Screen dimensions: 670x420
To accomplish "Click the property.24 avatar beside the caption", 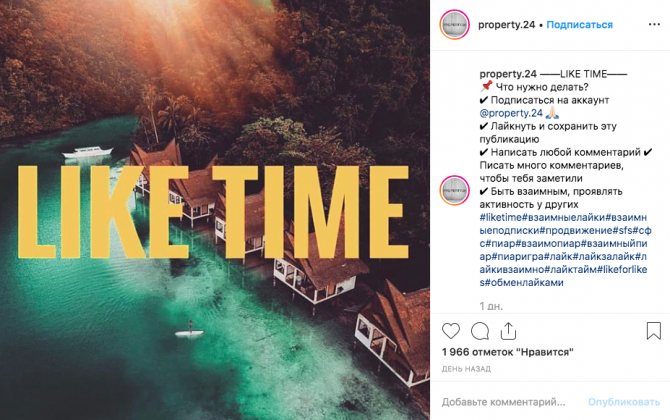I will pos(455,190).
